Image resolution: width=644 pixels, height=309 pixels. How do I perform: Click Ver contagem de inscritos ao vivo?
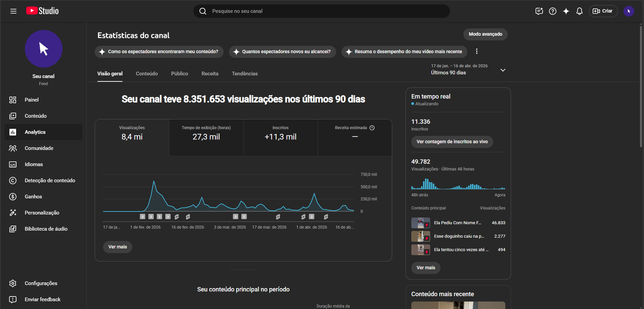(x=452, y=142)
